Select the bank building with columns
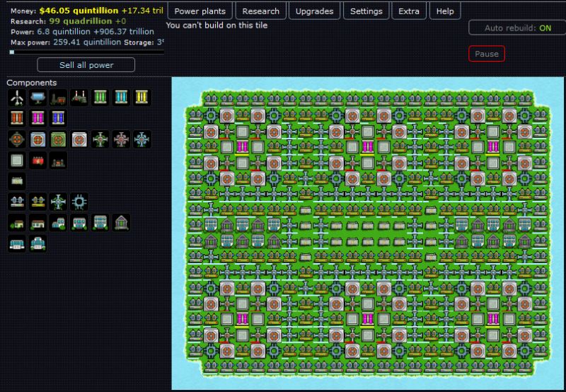The width and height of the screenshot is (566, 392). click(121, 223)
